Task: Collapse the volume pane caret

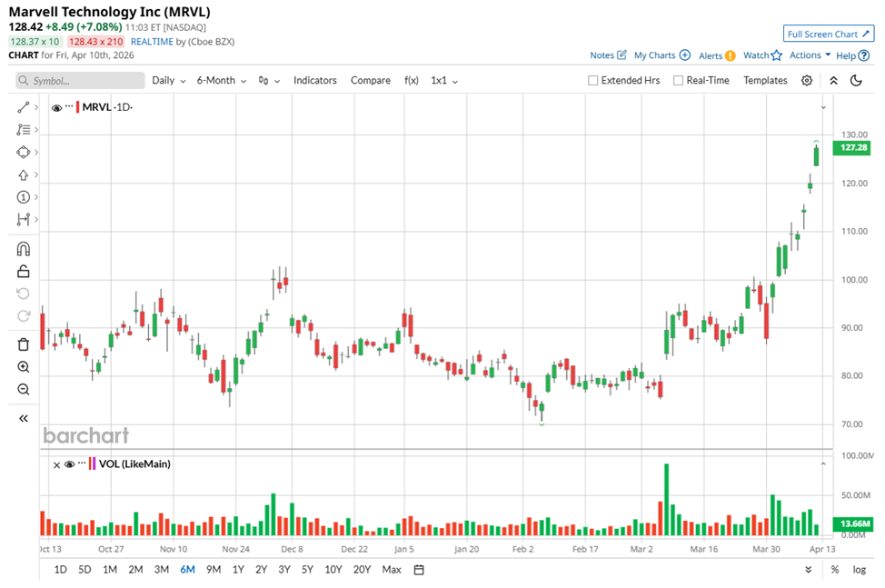Action: pyautogui.click(x=823, y=463)
